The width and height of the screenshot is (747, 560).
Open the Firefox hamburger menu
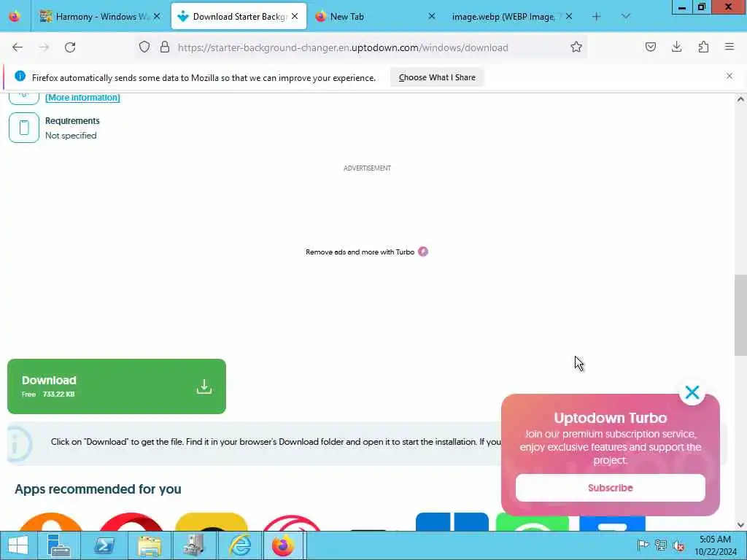click(x=729, y=47)
